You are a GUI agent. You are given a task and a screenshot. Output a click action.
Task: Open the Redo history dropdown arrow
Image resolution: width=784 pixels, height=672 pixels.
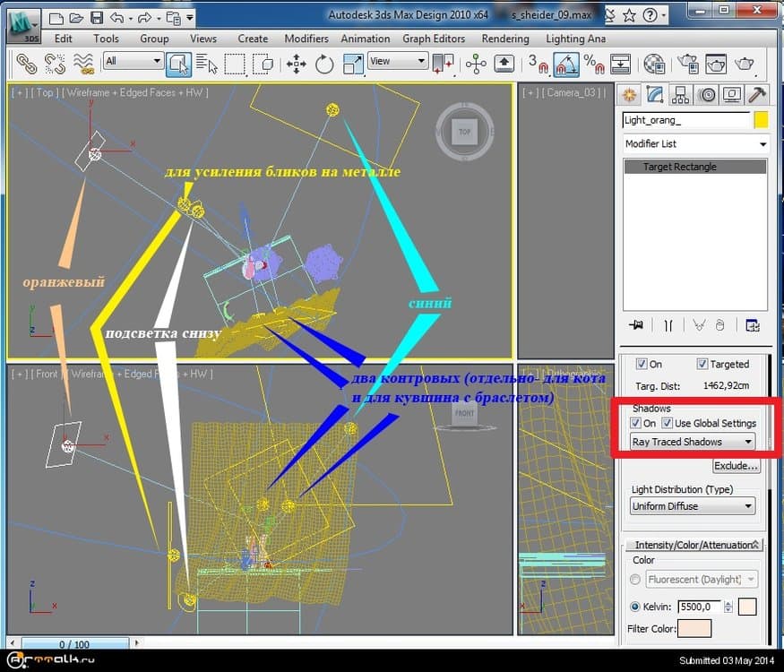coord(159,19)
